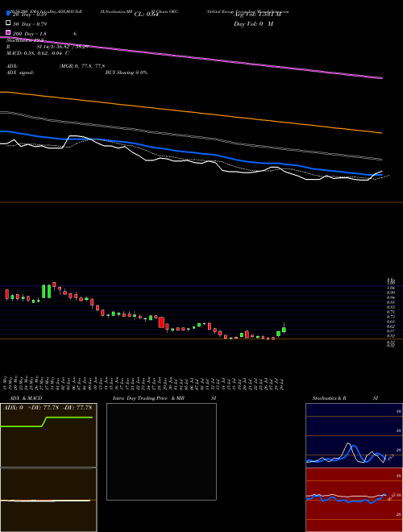Click the Avg Vol value at top right
Image resolution: width=403 pixels, height=532 pixels.
(x=257, y=15)
